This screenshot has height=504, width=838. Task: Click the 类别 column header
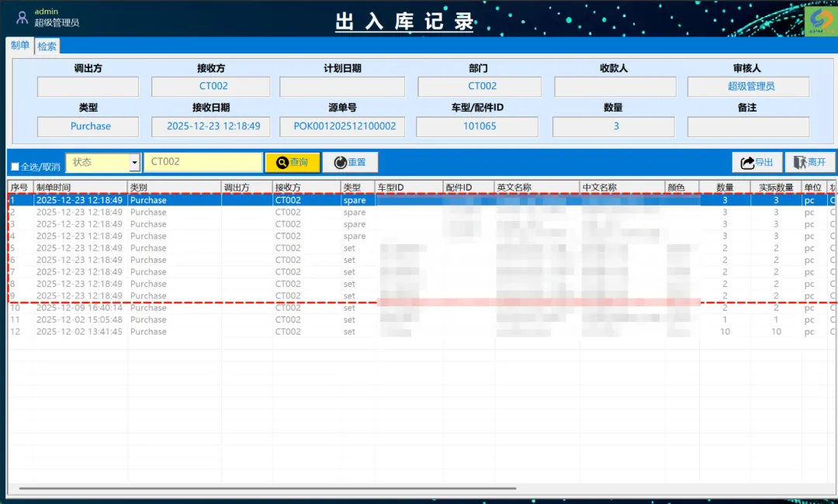(175, 188)
